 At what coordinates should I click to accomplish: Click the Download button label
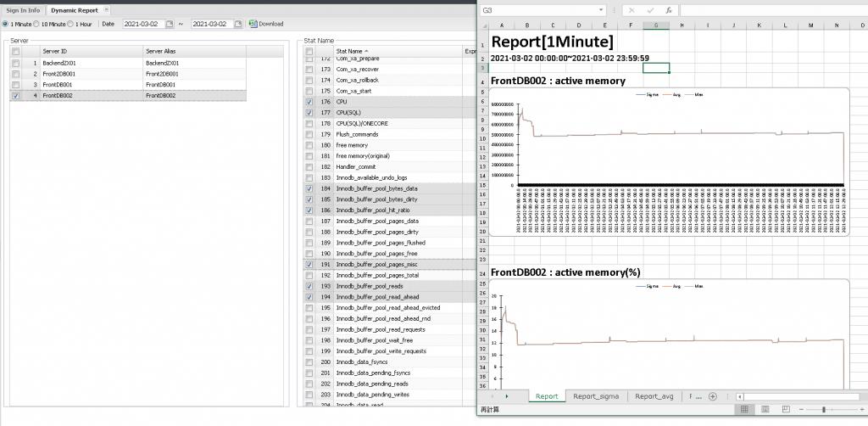270,24
